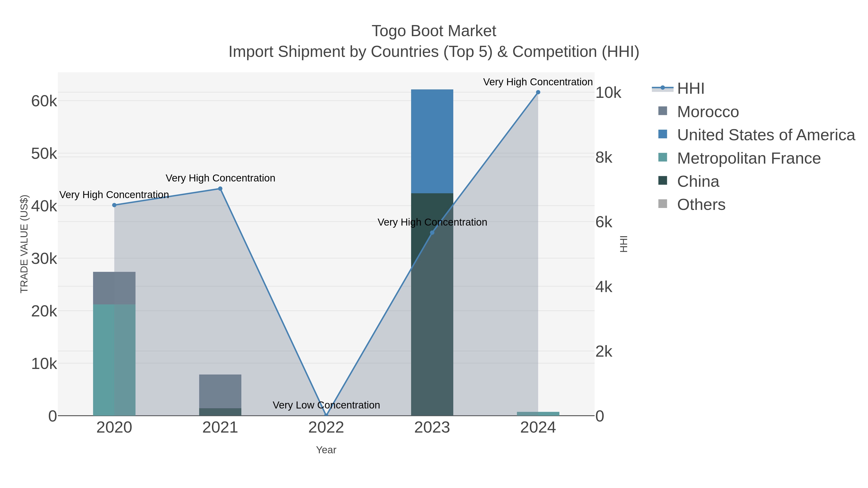Click the 60k left axis tick label
Viewport: 868px width, 488px height.
[44, 101]
